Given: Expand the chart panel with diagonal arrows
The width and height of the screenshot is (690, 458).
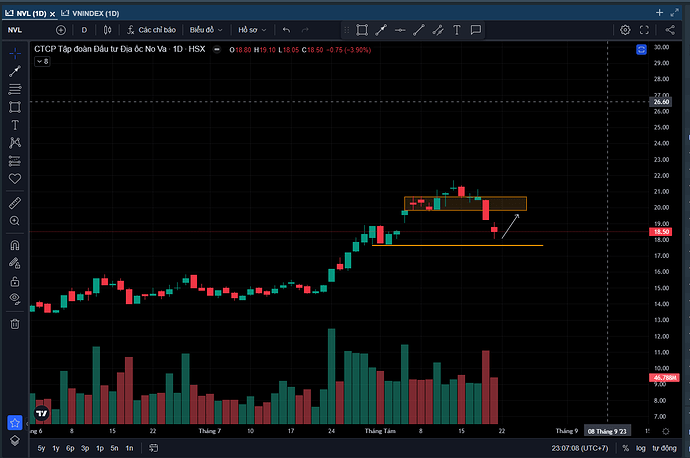Looking at the screenshot, I should [675, 12].
